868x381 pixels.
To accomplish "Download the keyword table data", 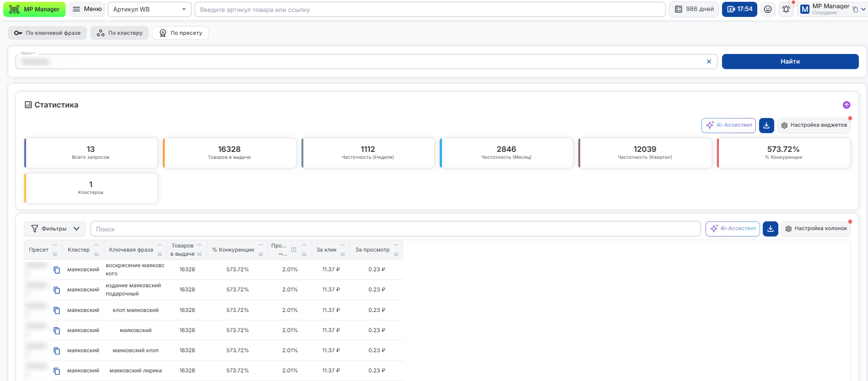I will tap(771, 229).
